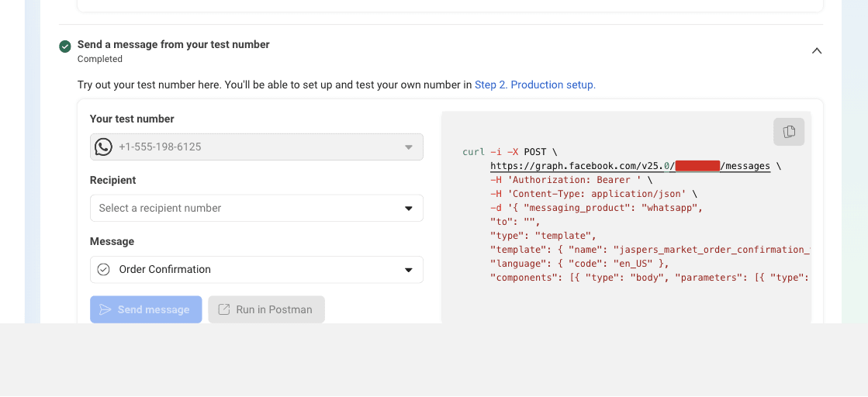
Task: Collapse the Send a message section
Action: pyautogui.click(x=817, y=51)
